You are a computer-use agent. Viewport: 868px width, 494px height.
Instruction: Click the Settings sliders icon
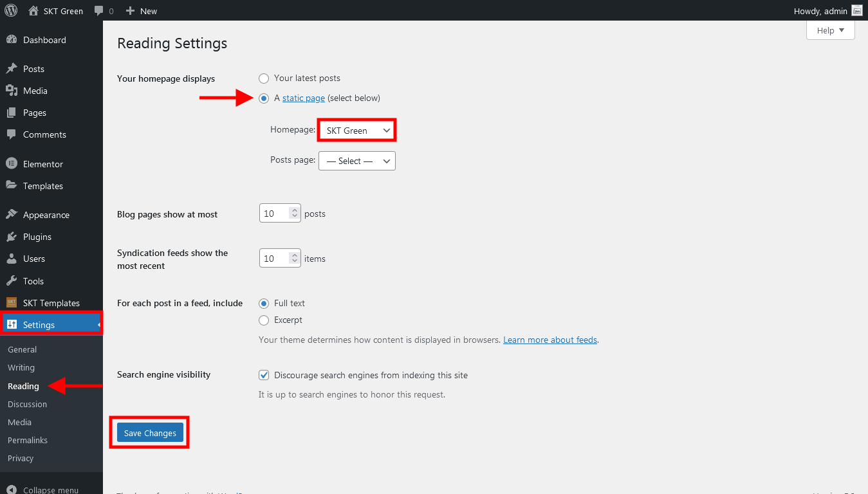point(12,325)
